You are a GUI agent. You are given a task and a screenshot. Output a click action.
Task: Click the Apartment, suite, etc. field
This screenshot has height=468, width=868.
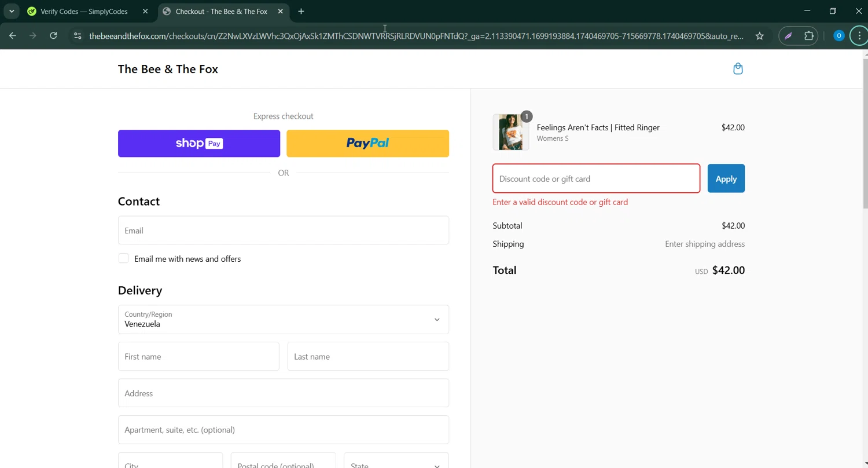(284, 430)
